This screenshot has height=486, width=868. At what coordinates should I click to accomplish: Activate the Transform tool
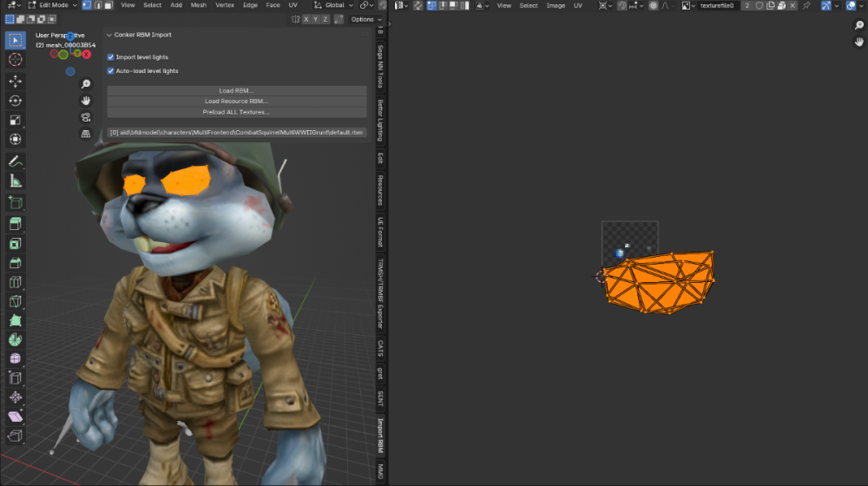pos(15,140)
